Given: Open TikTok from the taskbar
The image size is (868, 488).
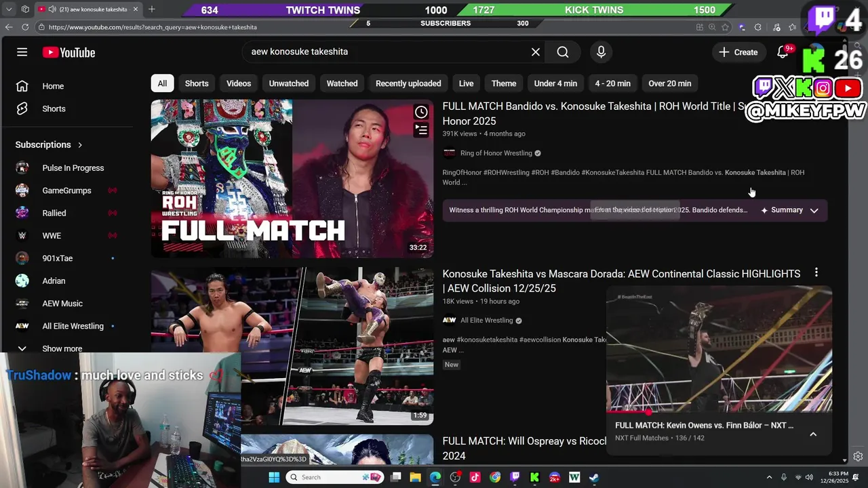Looking at the screenshot, I should click(475, 477).
